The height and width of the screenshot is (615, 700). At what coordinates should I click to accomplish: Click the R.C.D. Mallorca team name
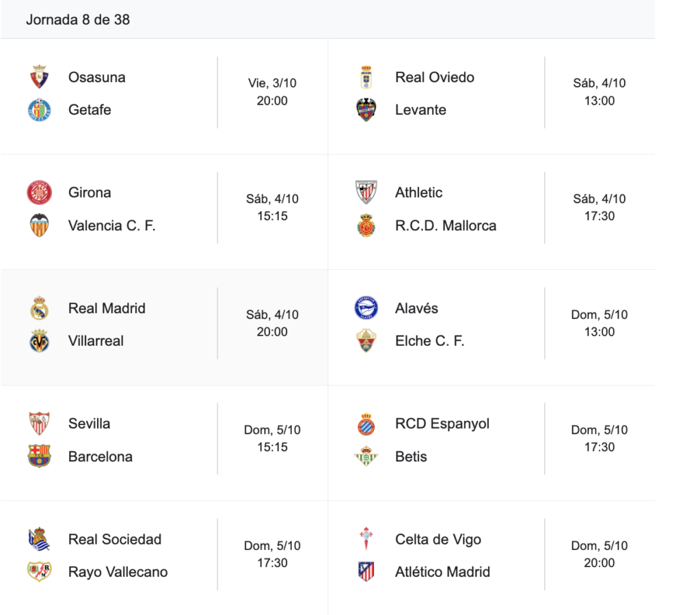click(446, 225)
